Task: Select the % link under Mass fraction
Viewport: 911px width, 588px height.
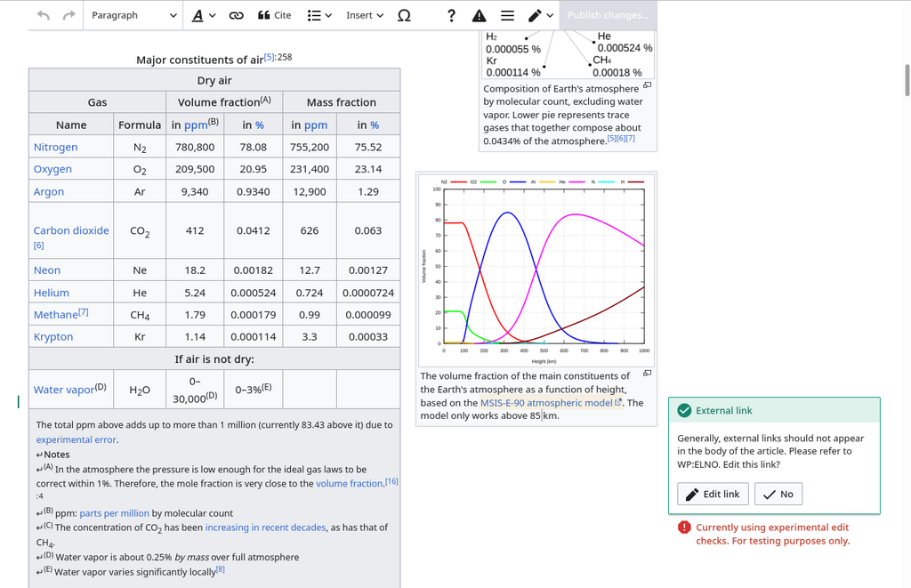Action: 375,125
